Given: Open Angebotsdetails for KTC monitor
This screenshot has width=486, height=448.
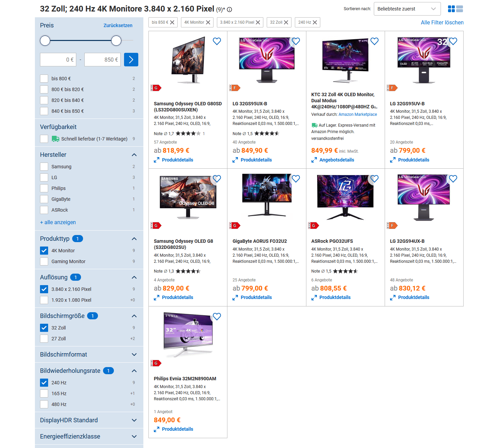Looking at the screenshot, I should pyautogui.click(x=337, y=160).
